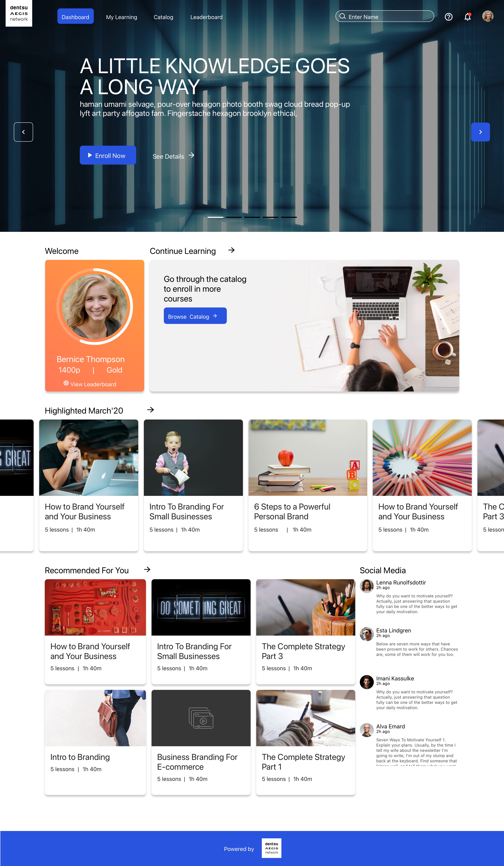Open The Complete Strategy Part 1 card
The image size is (504, 866).
305,742
